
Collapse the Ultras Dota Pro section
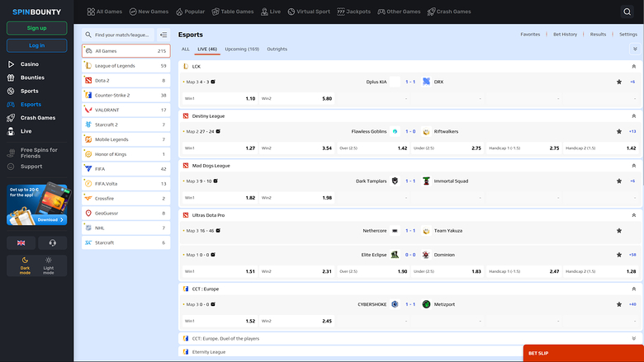(x=634, y=215)
